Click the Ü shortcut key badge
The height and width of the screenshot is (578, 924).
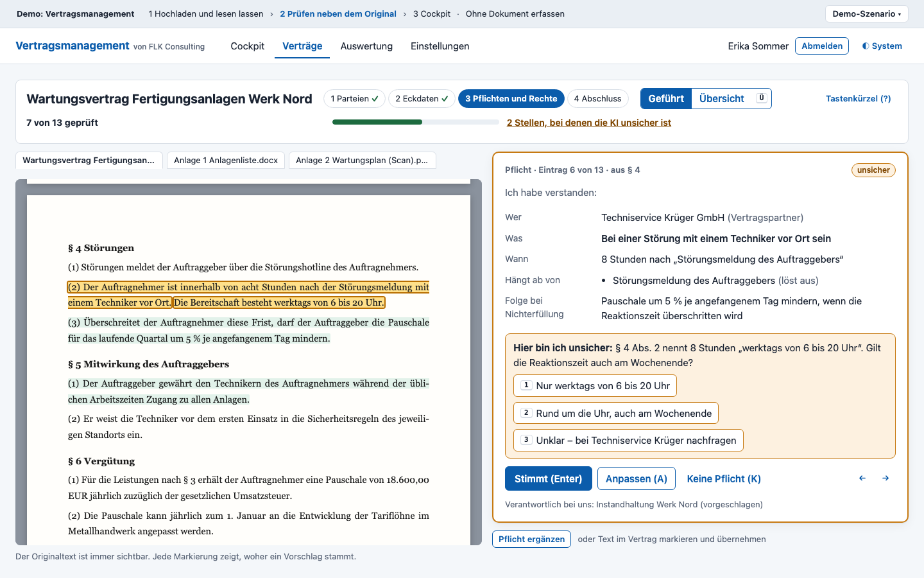click(x=762, y=98)
